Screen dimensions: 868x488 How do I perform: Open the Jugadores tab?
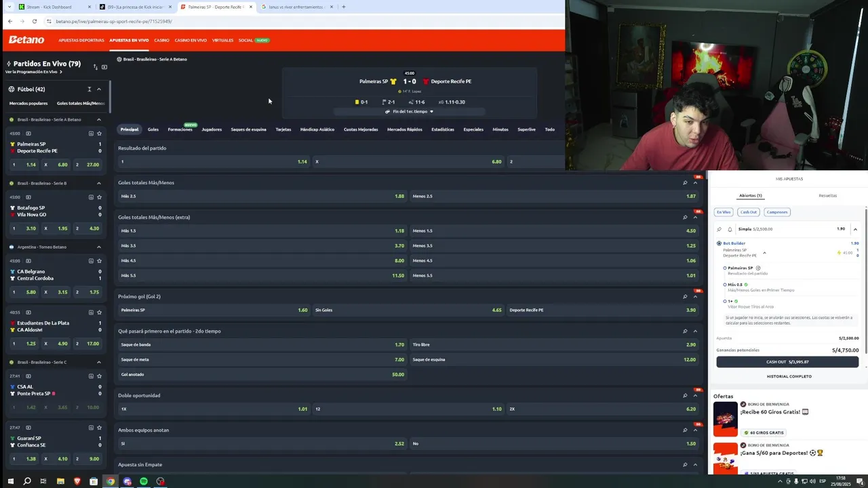(x=212, y=129)
